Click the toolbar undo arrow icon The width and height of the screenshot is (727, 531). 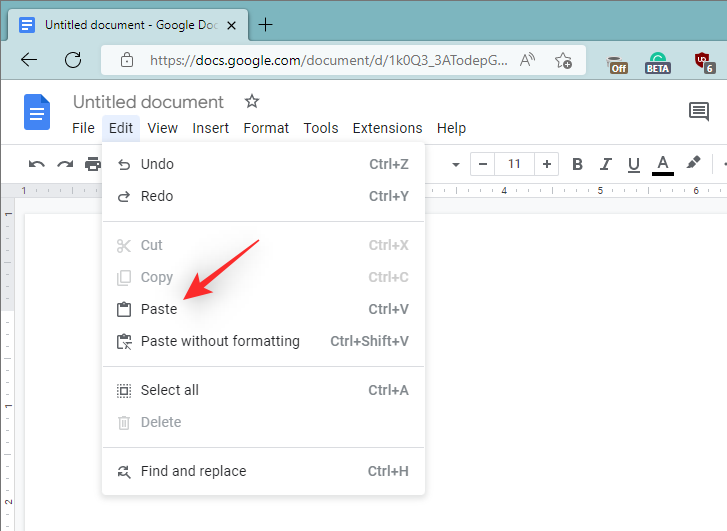pos(37,164)
